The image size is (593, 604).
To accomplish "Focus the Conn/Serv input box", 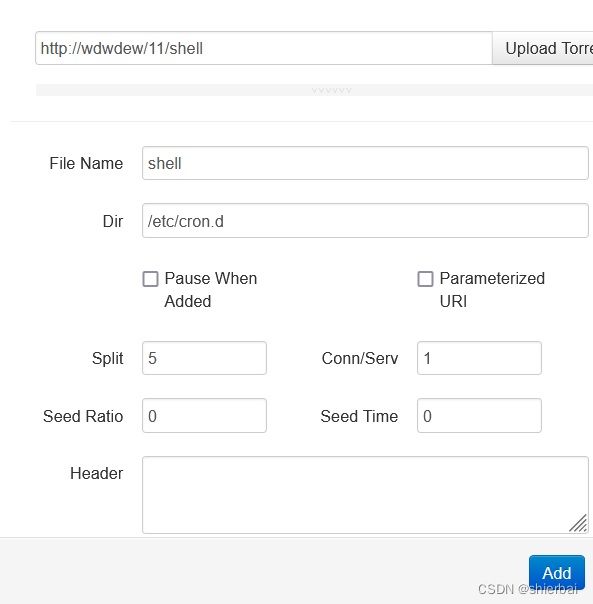I will pos(479,358).
